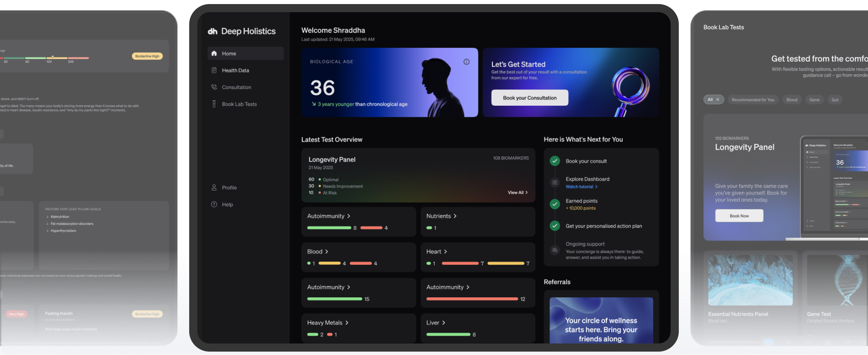This screenshot has height=355, width=868.
Task: Click Hyperthyroidism in the factors list
Action: [63, 231]
